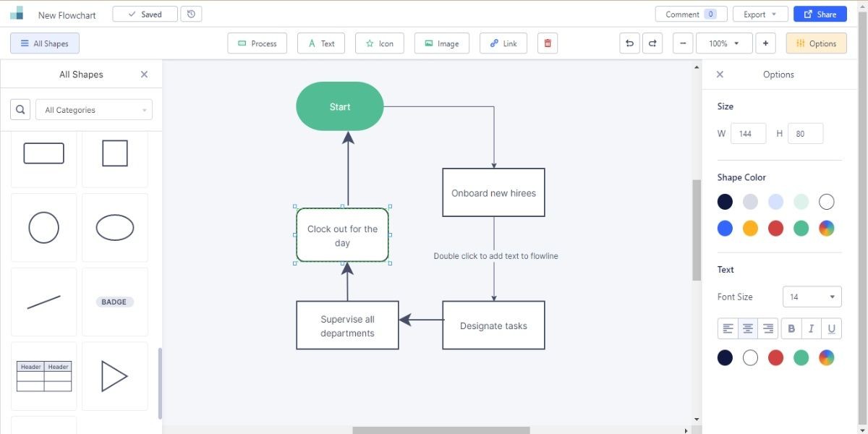
Task: Align text right
Action: 768,328
